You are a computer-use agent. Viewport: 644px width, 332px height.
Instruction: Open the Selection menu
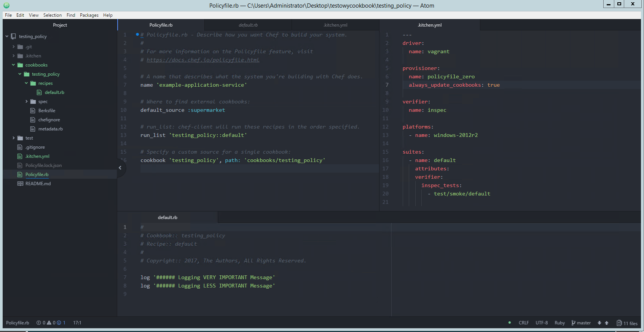[x=53, y=15]
